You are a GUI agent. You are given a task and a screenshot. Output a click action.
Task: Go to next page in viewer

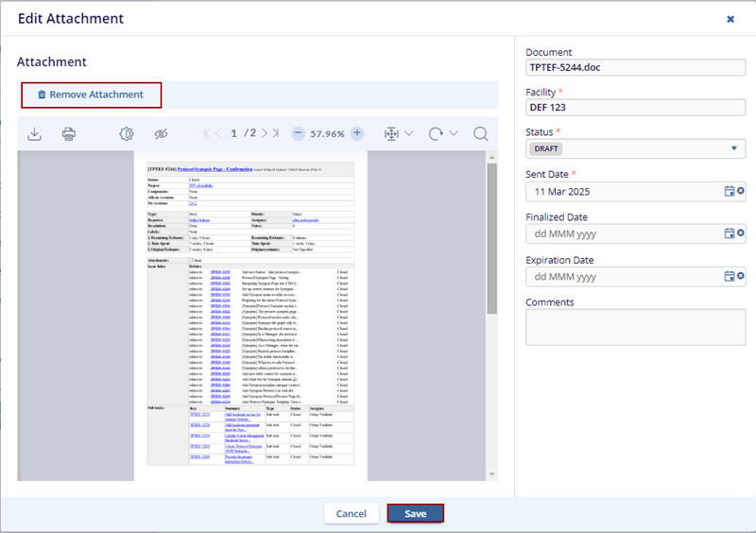point(265,134)
